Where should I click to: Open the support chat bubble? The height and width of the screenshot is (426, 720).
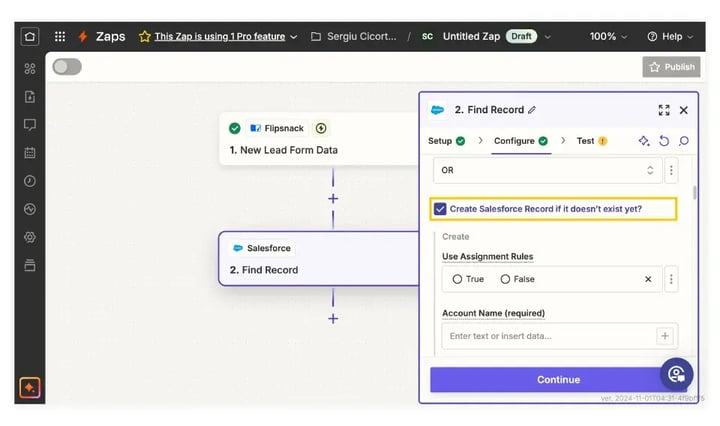676,374
